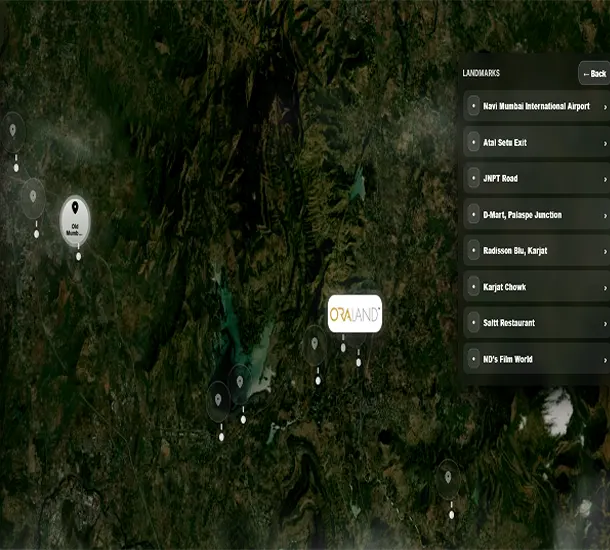610x550 pixels.
Task: Click bullet icon beside D-Mart, Palaspe Junction
Action: click(x=473, y=214)
